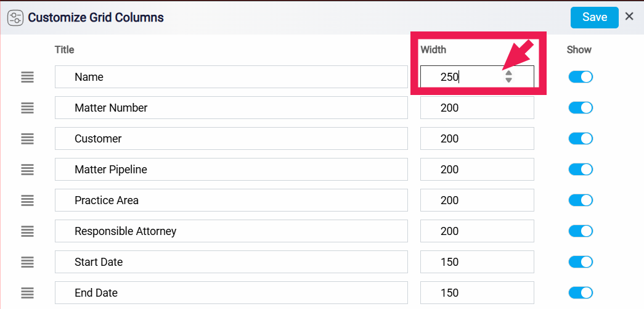This screenshot has width=644, height=309.
Task: Toggle Show switch for Name column
Action: pos(581,77)
